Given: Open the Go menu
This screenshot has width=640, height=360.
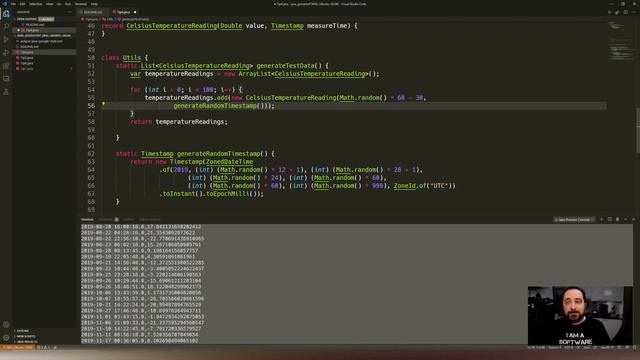Looking at the screenshot, I should pyautogui.click(x=59, y=4).
